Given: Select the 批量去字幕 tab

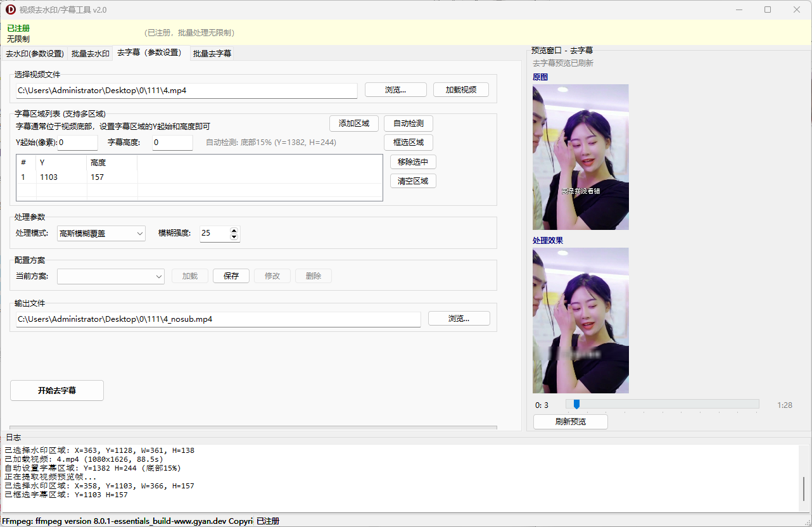Looking at the screenshot, I should [212, 54].
